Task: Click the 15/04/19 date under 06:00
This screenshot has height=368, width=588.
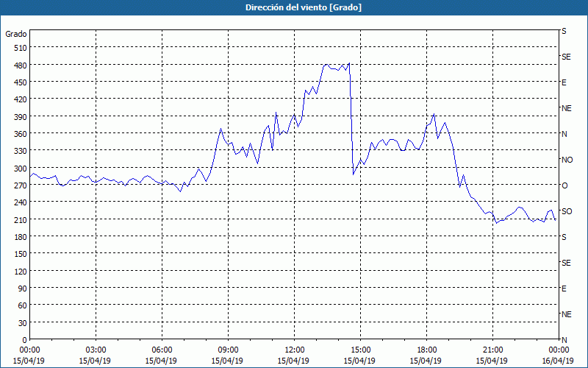Action: [161, 361]
